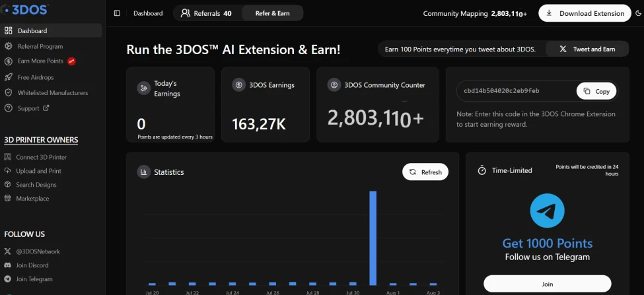Open Search Designs cube item
Image resolution: width=644 pixels, height=295 pixels.
[x=30, y=185]
